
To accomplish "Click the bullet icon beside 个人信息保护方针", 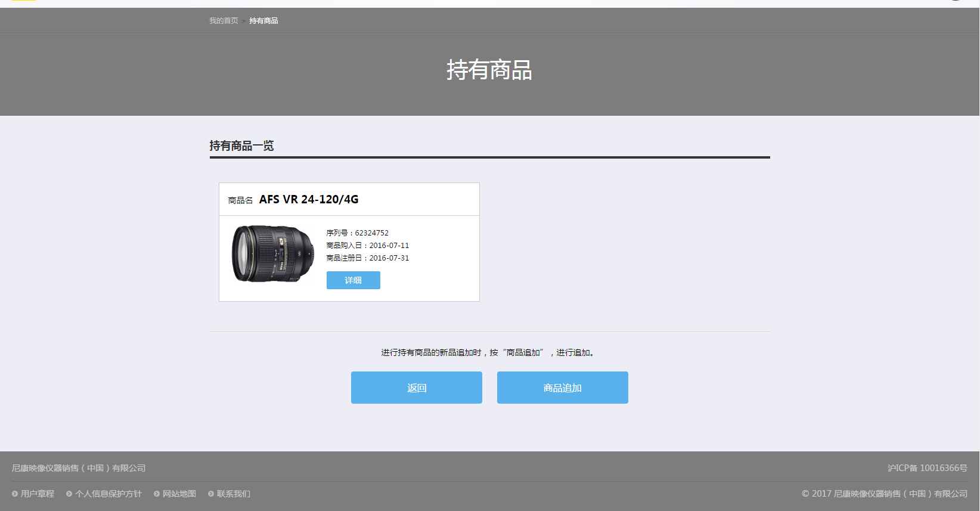I will [x=69, y=494].
